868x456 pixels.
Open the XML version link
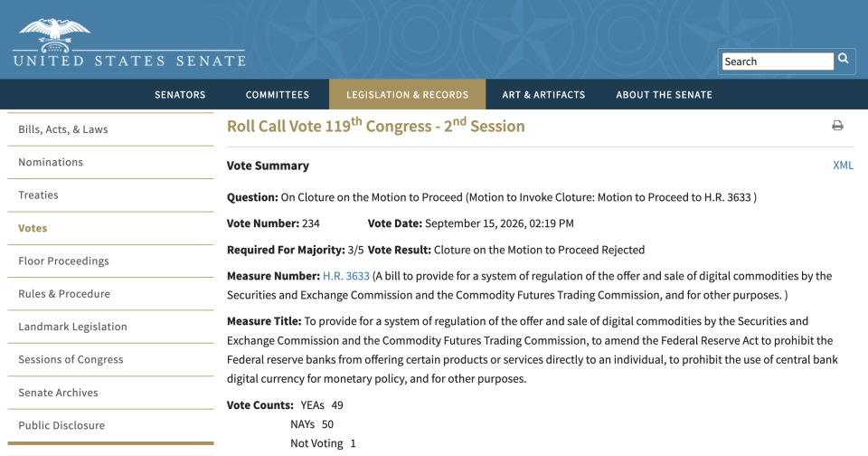point(843,165)
